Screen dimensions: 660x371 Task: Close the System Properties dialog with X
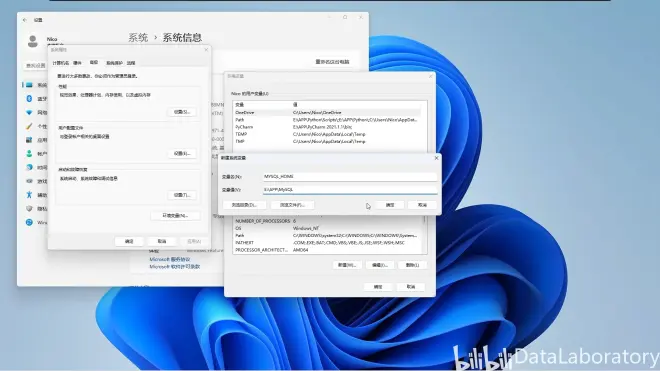206,50
